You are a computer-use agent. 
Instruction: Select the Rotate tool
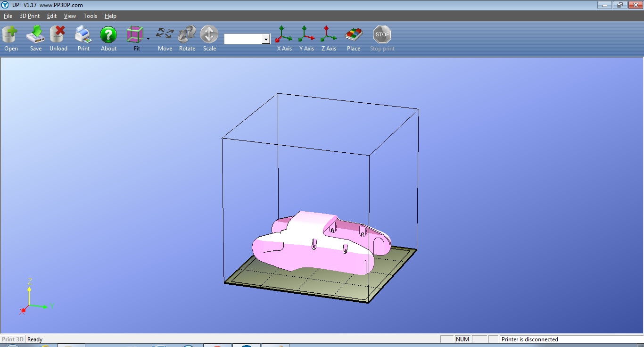coord(187,39)
